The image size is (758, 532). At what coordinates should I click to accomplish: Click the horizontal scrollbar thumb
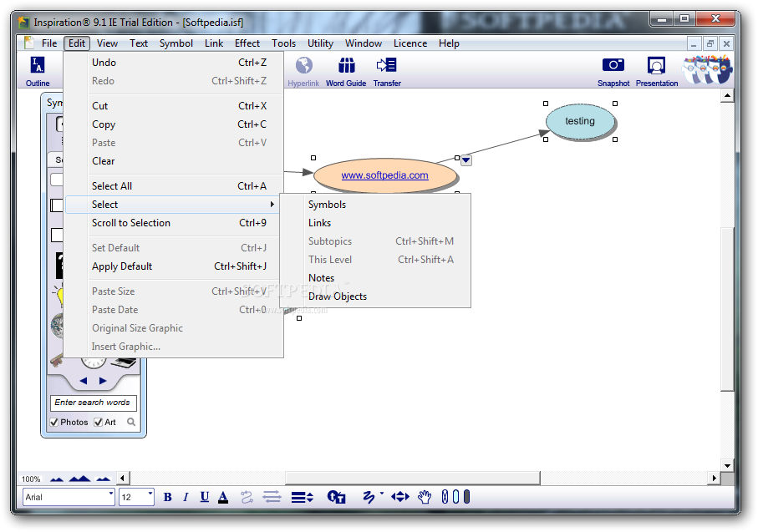click(412, 478)
